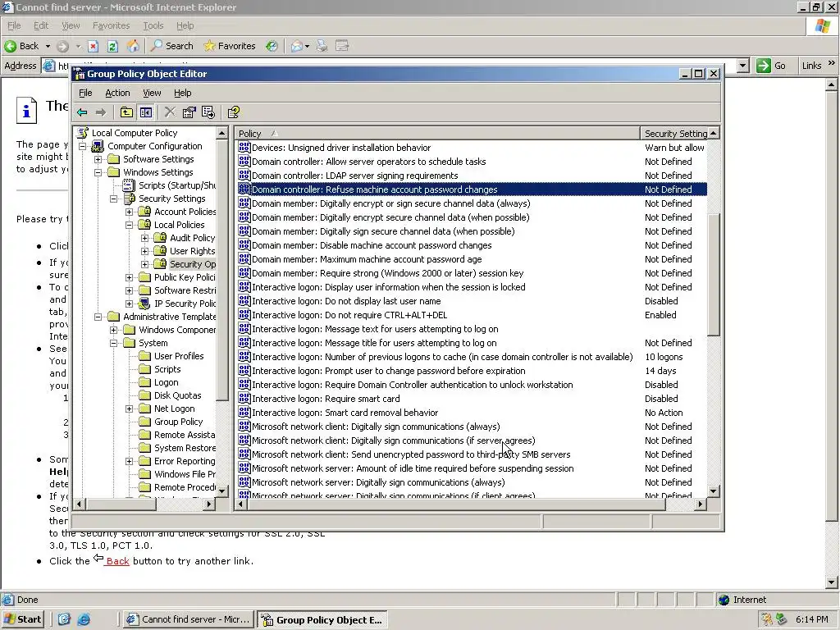
Task: Select the Disk Quotas folder
Action: pyautogui.click(x=177, y=395)
